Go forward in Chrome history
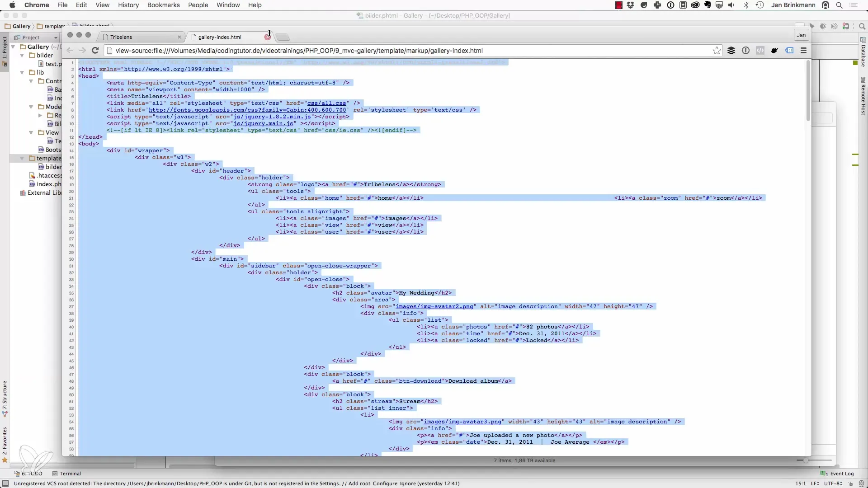Image resolution: width=868 pixels, height=488 pixels. 82,51
